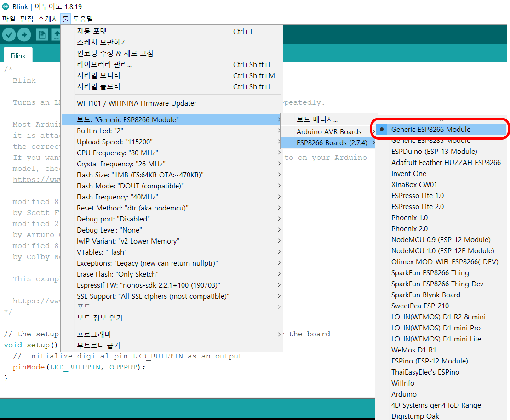Expand Upload Speed "115200" submenu

[x=172, y=142]
